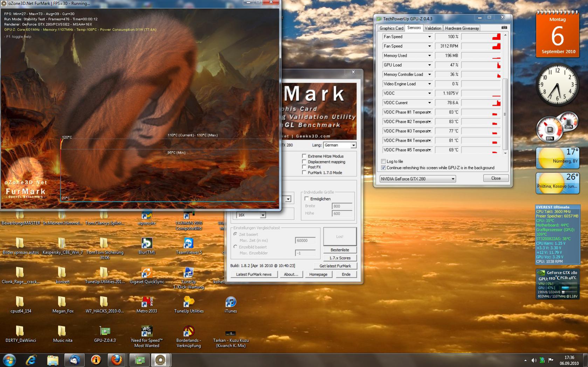
Task: Enable Extreme Hitze Modus checkbox
Action: coord(304,156)
